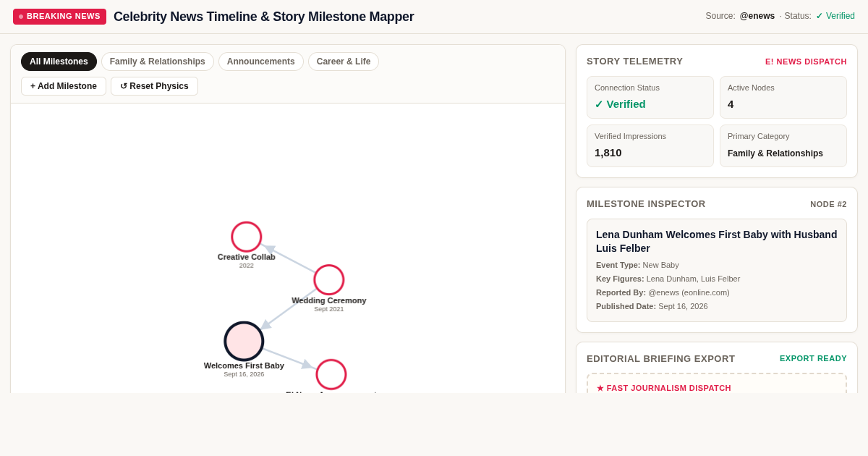Click Primary Category Family & Relationships value
This screenshot has width=868, height=456.
775,153
